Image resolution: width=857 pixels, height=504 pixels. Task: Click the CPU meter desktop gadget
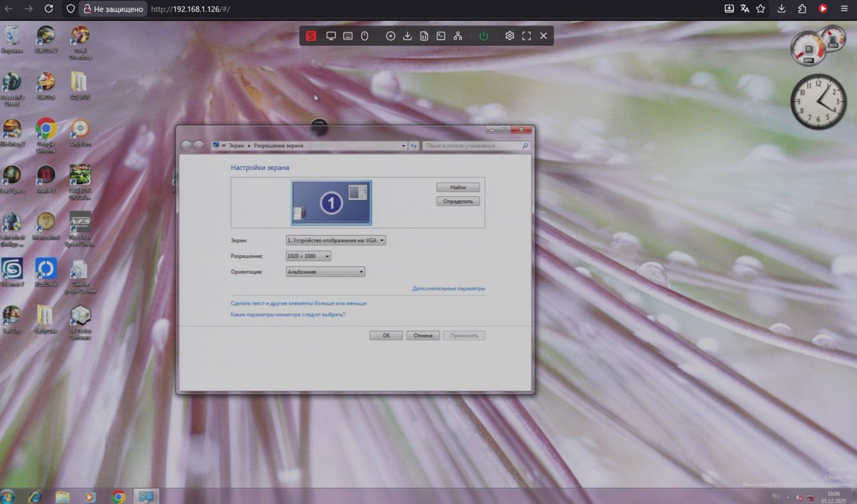pos(817,46)
